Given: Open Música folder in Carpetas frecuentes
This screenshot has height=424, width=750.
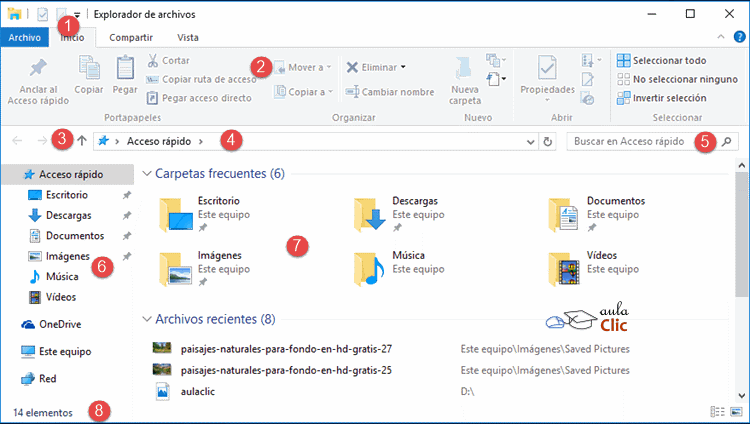Looking at the screenshot, I should click(399, 269).
